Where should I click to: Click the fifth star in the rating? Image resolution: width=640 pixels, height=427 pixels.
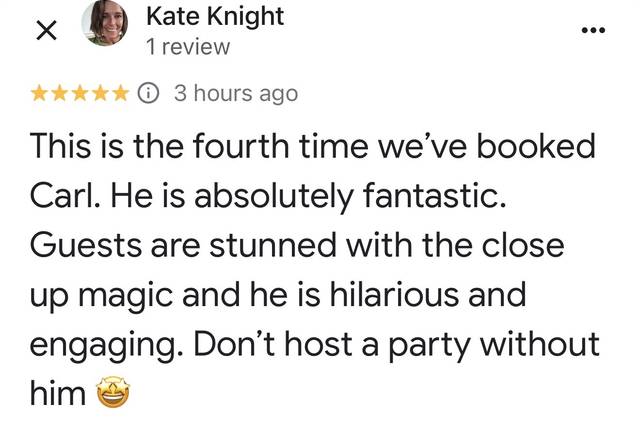tap(119, 93)
